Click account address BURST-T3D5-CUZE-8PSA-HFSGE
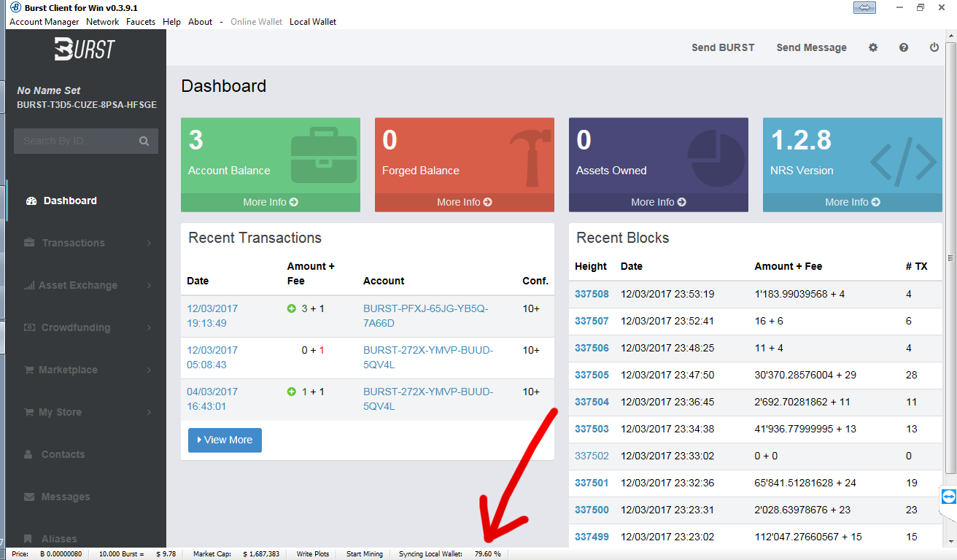This screenshot has width=957, height=560. [x=87, y=105]
